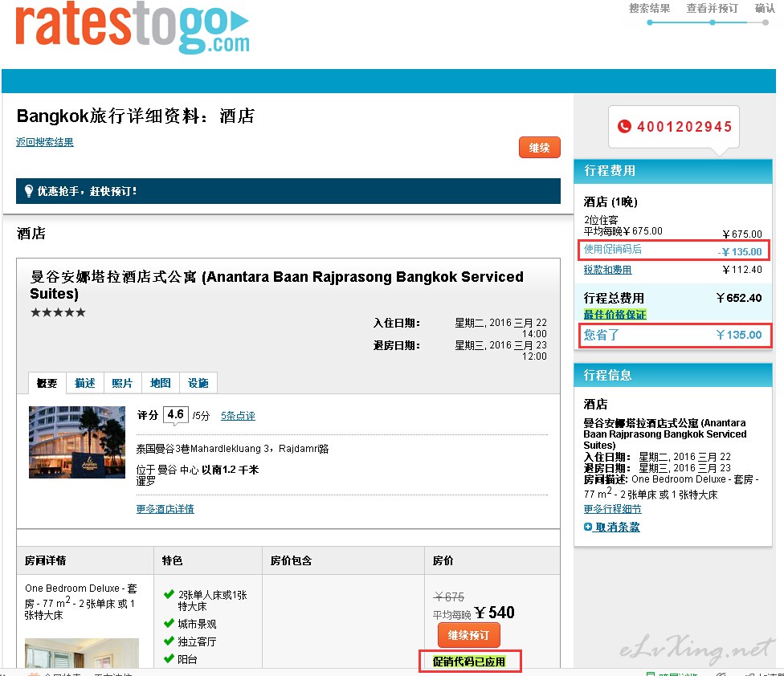The width and height of the screenshot is (784, 676).
Task: Open the 税款和费用 link
Action: (607, 270)
